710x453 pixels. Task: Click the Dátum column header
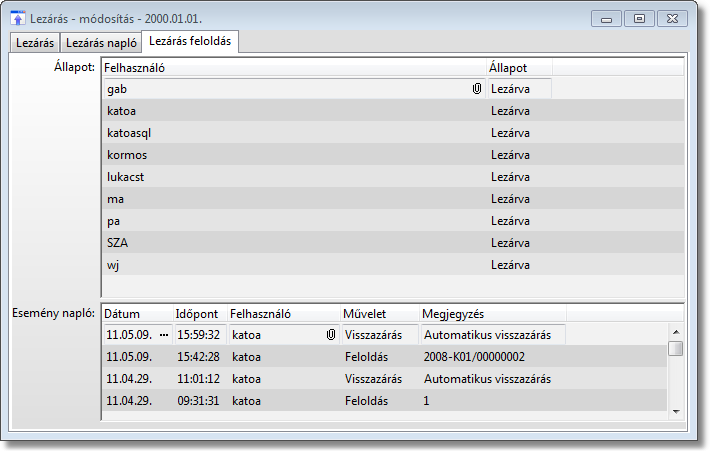[x=138, y=314]
